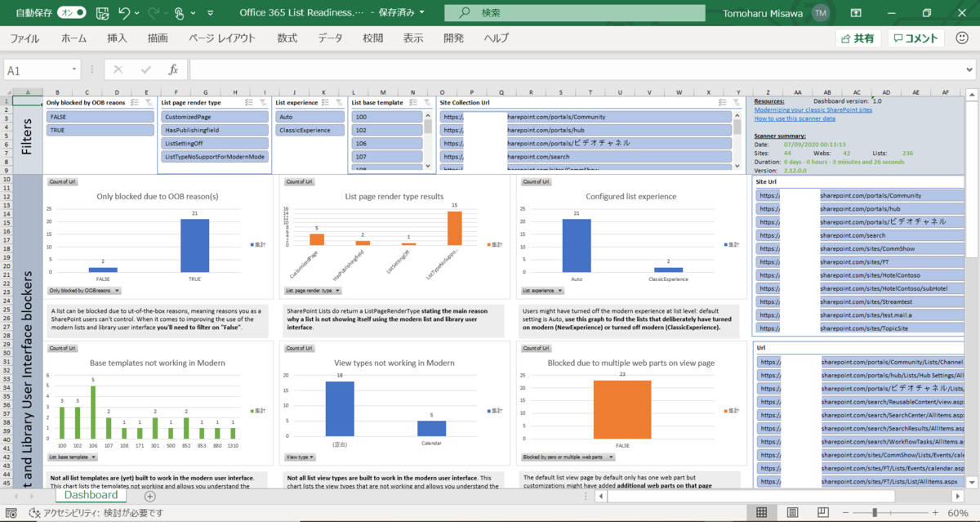Open 'View type' chart filter dropdown
This screenshot has height=522, width=980.
tap(300, 457)
